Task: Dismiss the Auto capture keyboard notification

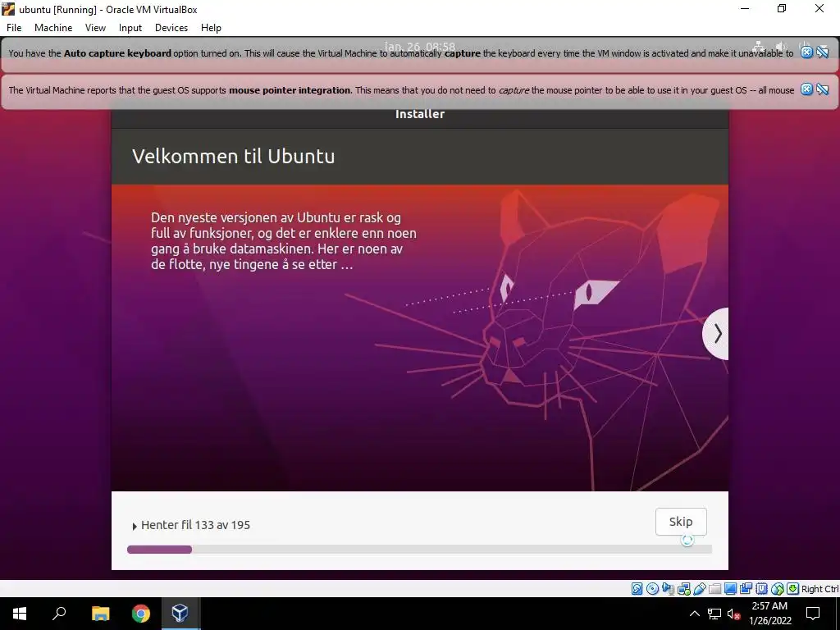Action: coord(806,52)
